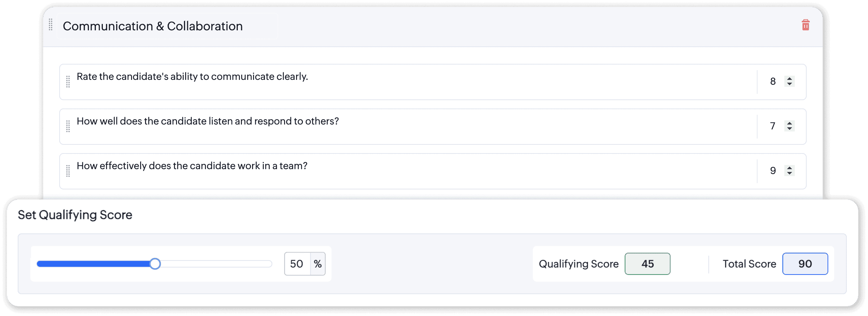The height and width of the screenshot is (316, 868).
Task: Click the qualifying score slider handle
Action: click(x=155, y=264)
